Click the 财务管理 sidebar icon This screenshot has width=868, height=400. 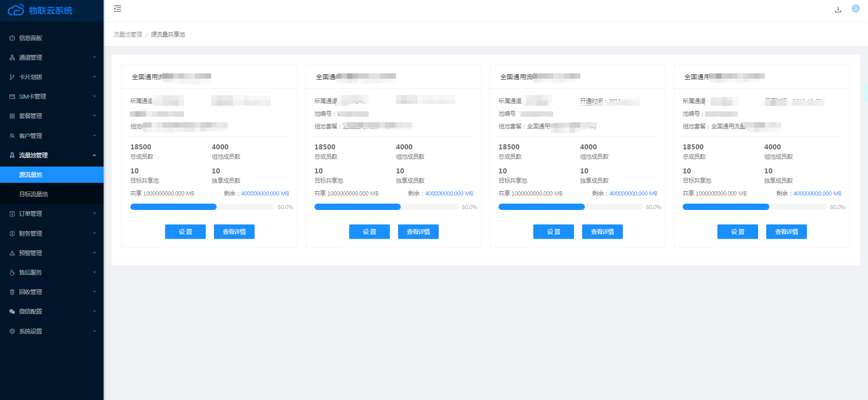click(x=12, y=233)
